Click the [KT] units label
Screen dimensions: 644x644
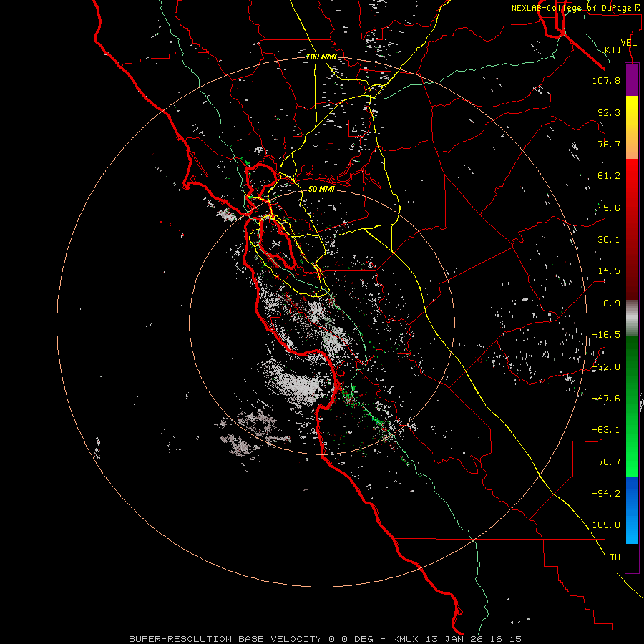611,49
